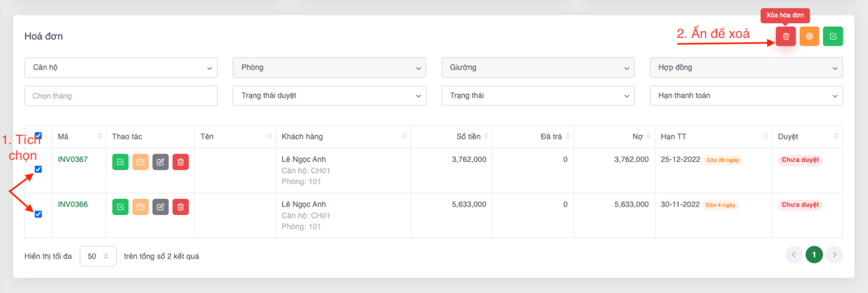Open payment card icon for INV0366
Screen dimensions: 868x293
(x=141, y=207)
